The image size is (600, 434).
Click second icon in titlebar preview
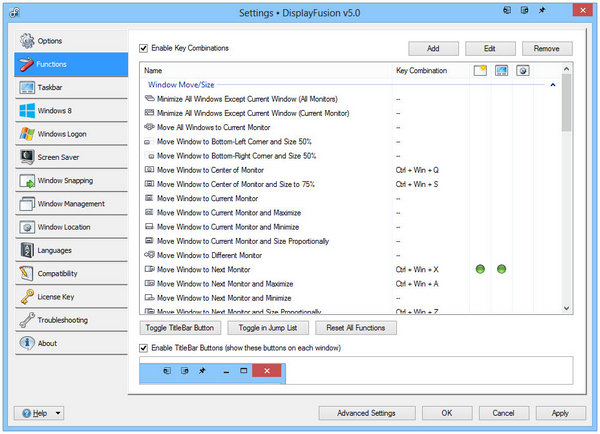pyautogui.click(x=185, y=370)
